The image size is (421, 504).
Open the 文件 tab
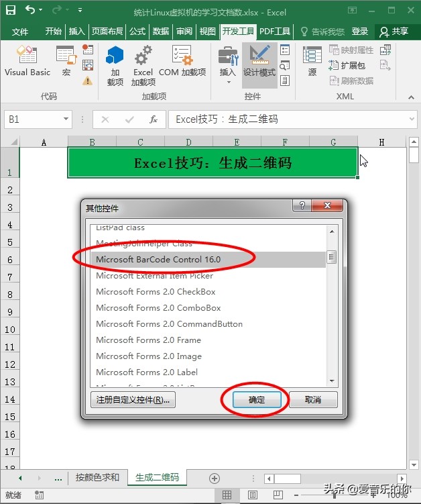20,32
